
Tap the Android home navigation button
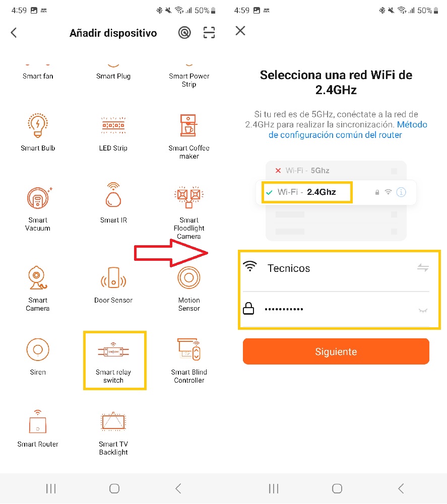114,488
